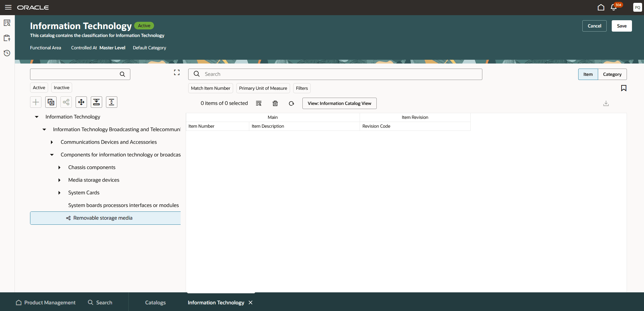Collapse Components for information technology node arrow
The image size is (644, 311).
[x=52, y=155]
